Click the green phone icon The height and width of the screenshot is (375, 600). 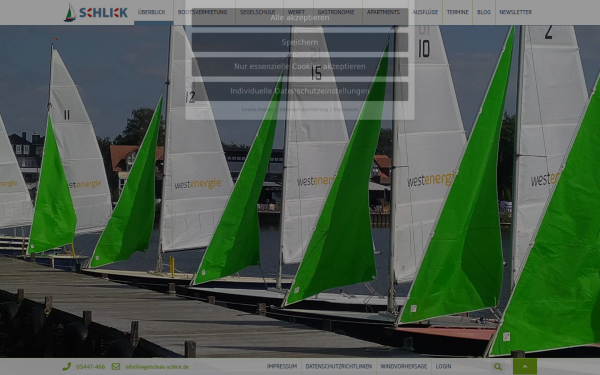tap(67, 366)
